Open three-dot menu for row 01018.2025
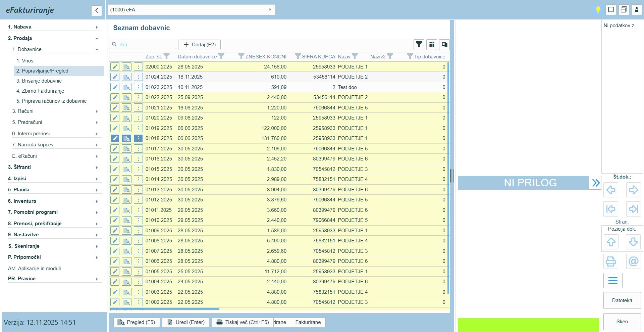Image resolution: width=644 pixels, height=332 pixels. click(138, 138)
